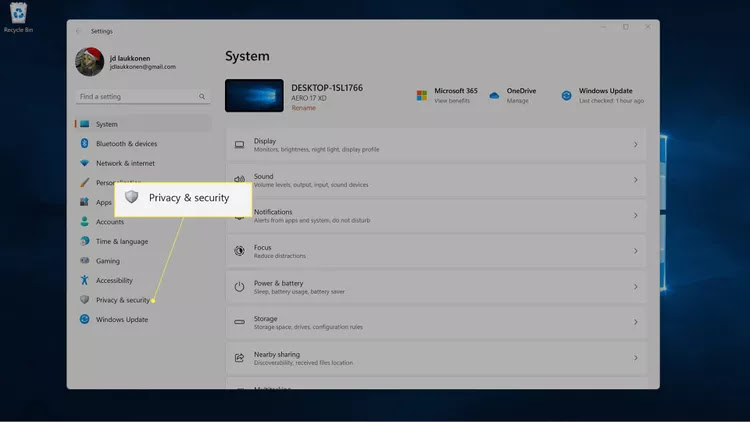The width and height of the screenshot is (750, 422).
Task: Expand Storage via its chevron arrow
Action: coord(635,322)
